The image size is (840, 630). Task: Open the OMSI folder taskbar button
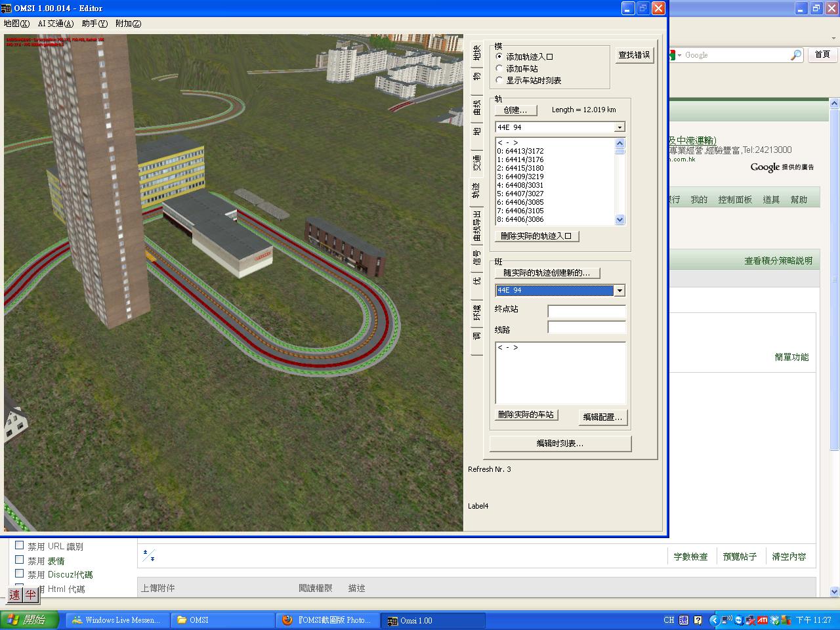(x=222, y=620)
